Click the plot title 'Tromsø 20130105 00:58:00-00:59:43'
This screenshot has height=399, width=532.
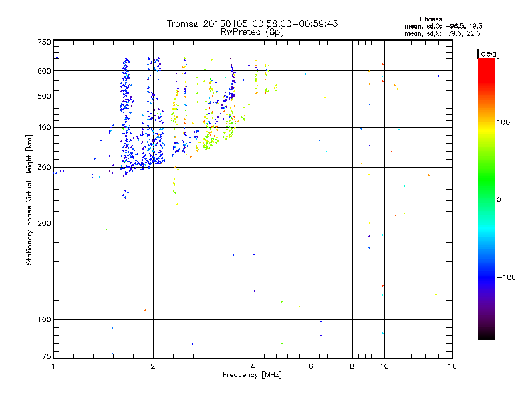pos(252,23)
